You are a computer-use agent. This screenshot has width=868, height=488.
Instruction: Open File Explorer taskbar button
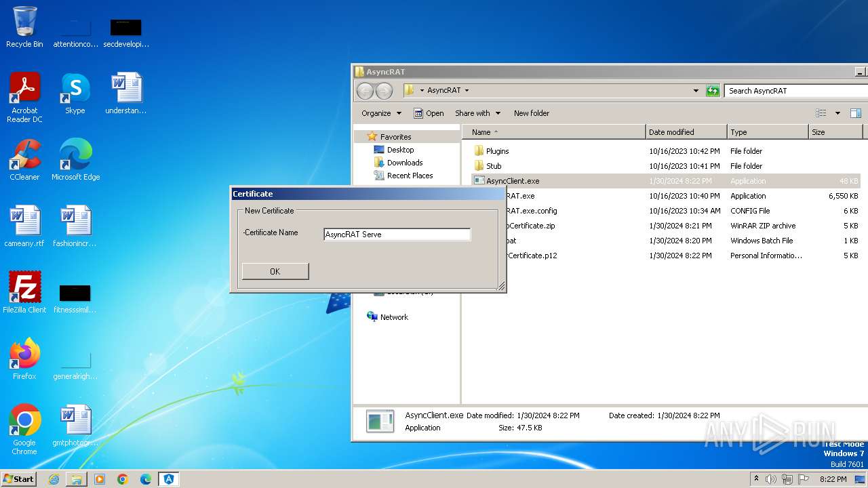click(77, 479)
